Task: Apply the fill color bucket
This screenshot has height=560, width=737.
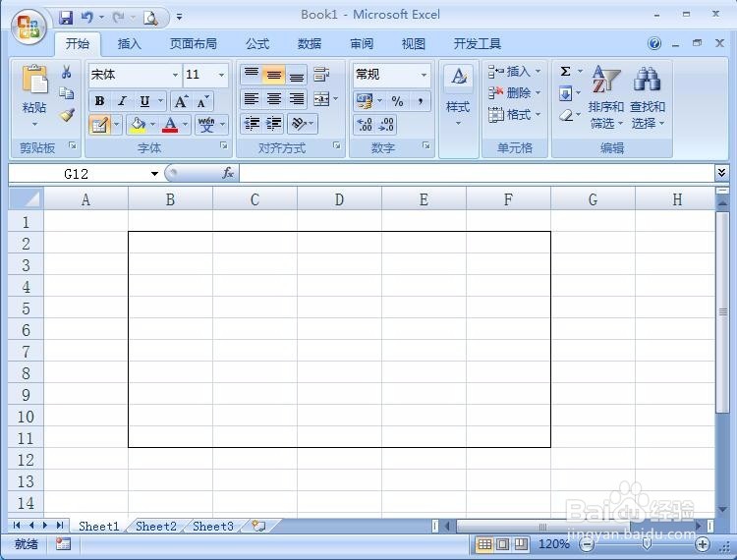Action: tap(138, 125)
